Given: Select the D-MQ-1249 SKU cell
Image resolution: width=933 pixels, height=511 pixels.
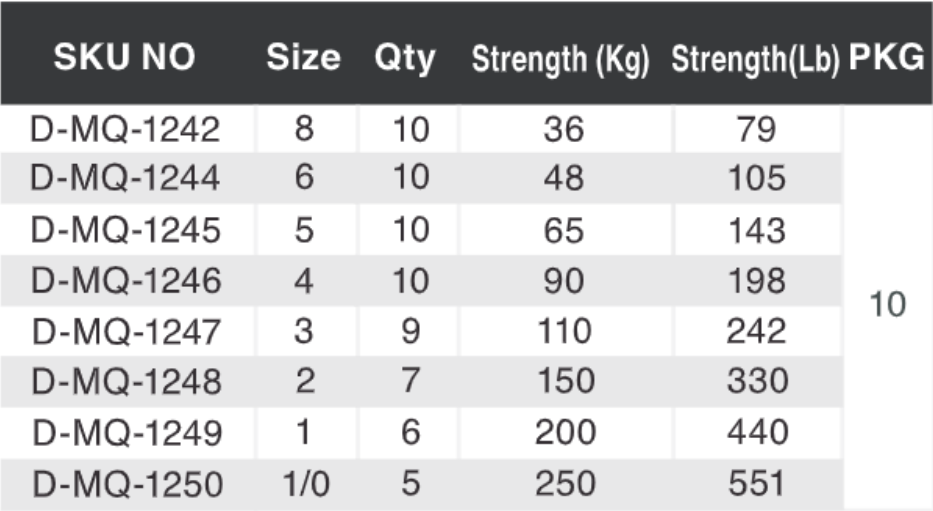Looking at the screenshot, I should pyautogui.click(x=126, y=433).
